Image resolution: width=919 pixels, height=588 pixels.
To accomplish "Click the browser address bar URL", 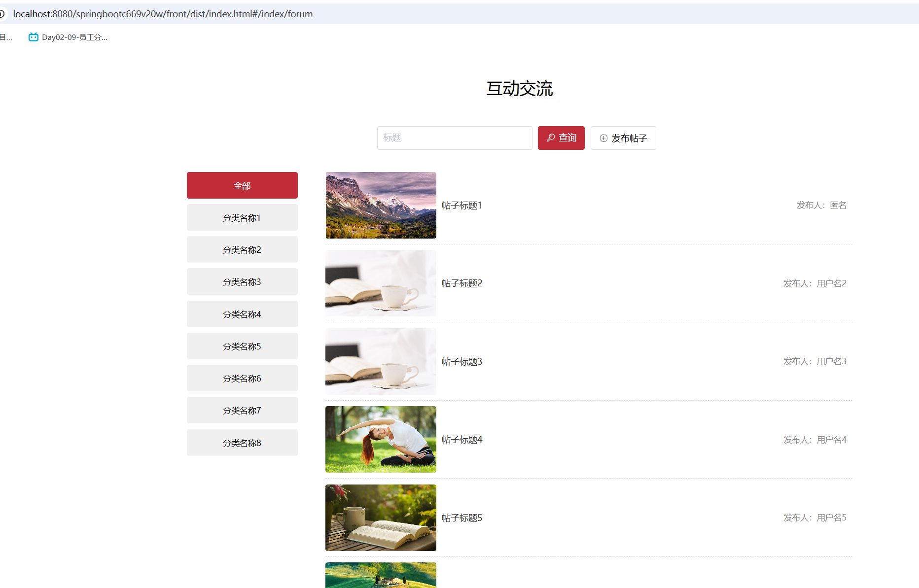I will [x=163, y=14].
